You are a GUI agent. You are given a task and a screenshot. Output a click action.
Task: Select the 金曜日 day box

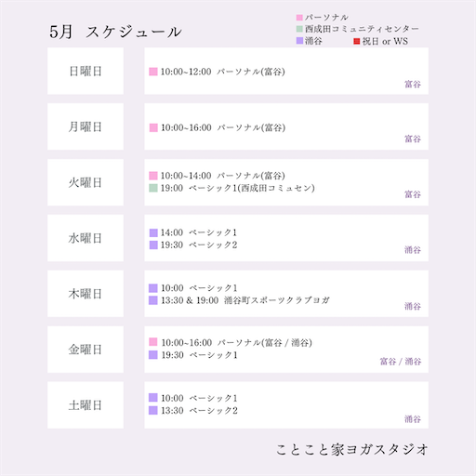(x=86, y=350)
